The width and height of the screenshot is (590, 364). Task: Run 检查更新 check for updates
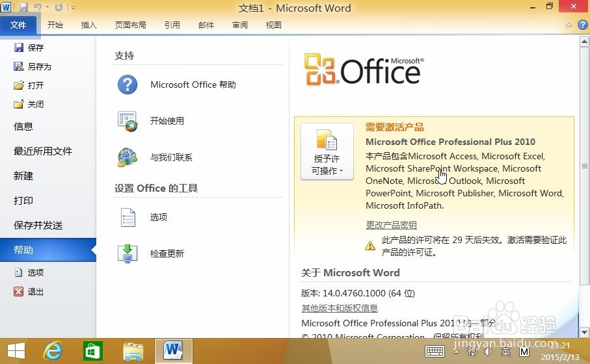(150, 253)
